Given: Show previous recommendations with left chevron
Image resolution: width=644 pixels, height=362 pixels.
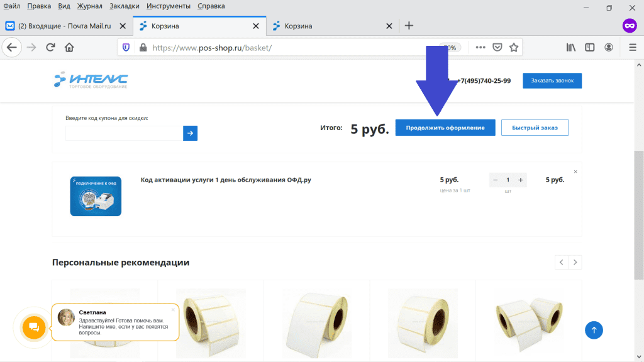Looking at the screenshot, I should 561,262.
